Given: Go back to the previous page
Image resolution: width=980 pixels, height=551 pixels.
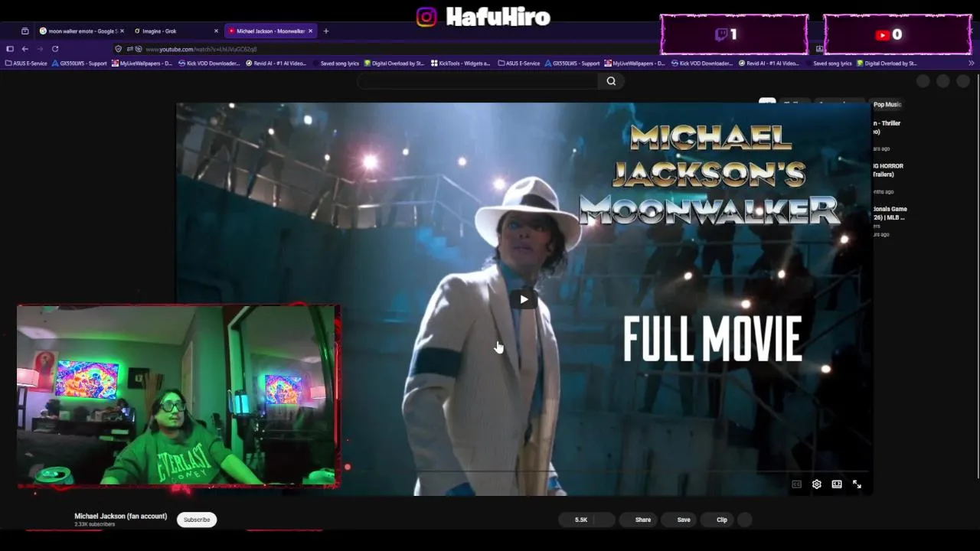Looking at the screenshot, I should point(24,49).
